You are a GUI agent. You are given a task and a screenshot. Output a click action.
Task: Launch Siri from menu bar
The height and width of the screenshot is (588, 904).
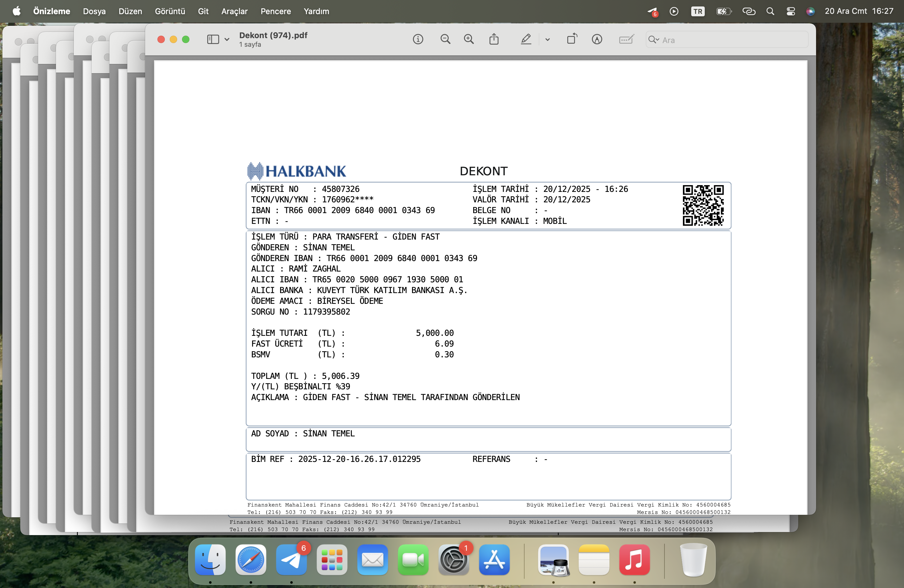810,11
